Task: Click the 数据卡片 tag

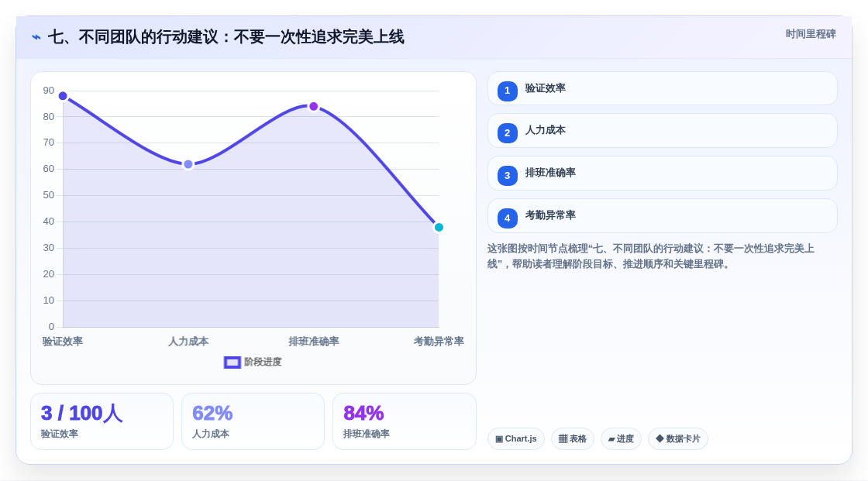Action: pyautogui.click(x=678, y=439)
